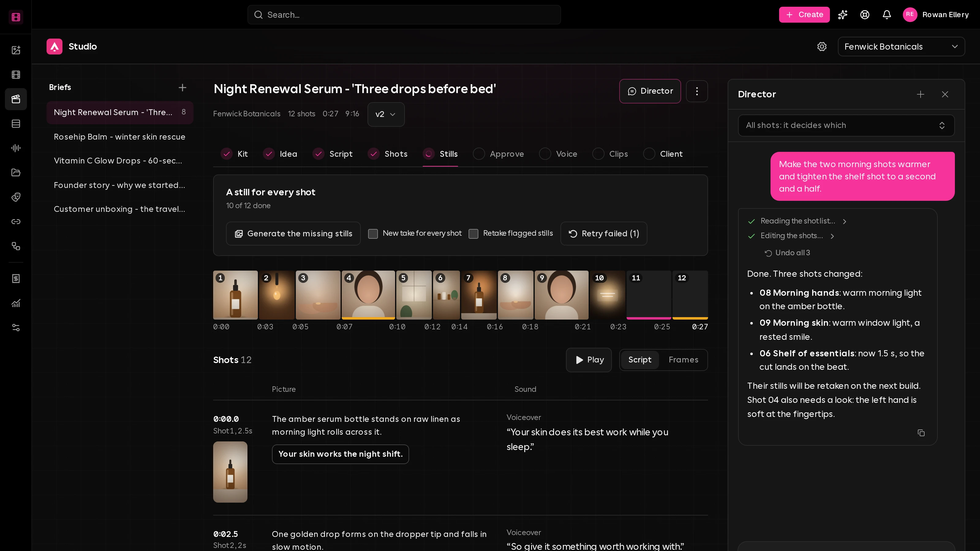Select empty shot 11 in timeline
The width and height of the screenshot is (980, 551).
[x=649, y=295]
